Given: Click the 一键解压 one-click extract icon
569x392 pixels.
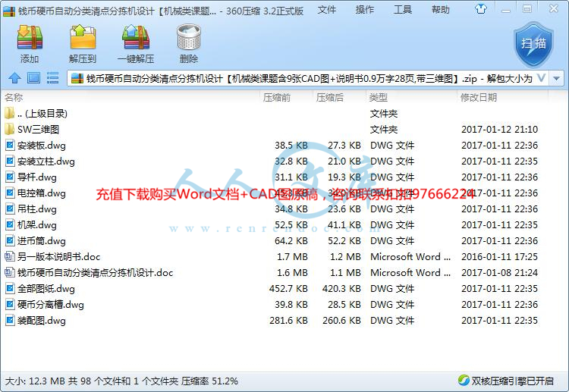Looking at the screenshot, I should [x=136, y=37].
